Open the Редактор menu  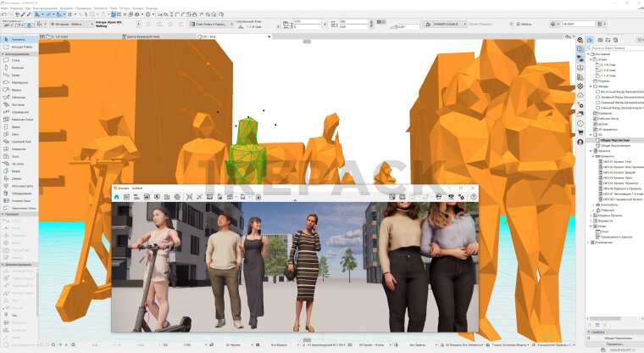(x=19, y=8)
